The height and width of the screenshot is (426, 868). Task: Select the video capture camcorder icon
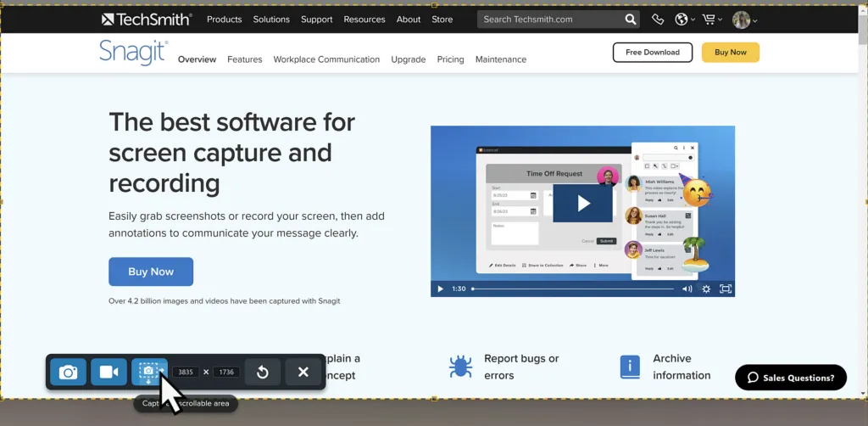coord(109,373)
